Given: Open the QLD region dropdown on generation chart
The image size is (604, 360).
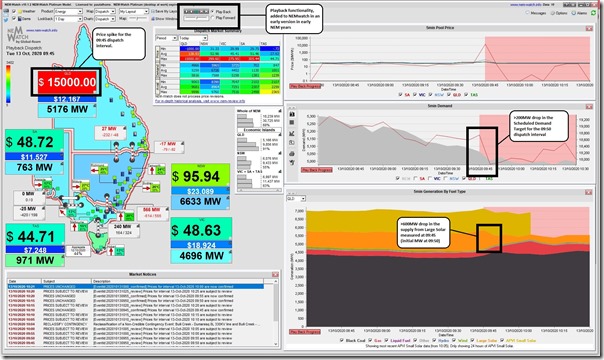Looking at the screenshot, I should [296, 199].
